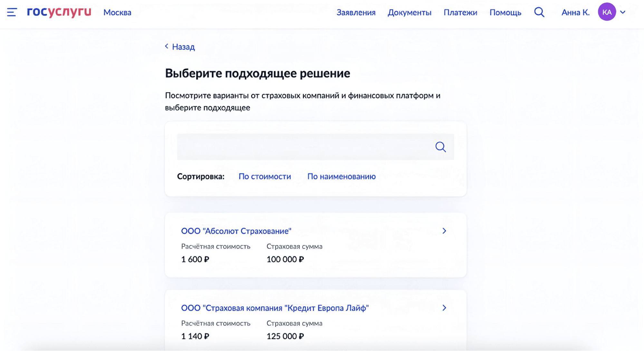Viewport: 644px width, 351px height.
Task: Go to the Госуслуги logo home
Action: pyautogui.click(x=59, y=12)
